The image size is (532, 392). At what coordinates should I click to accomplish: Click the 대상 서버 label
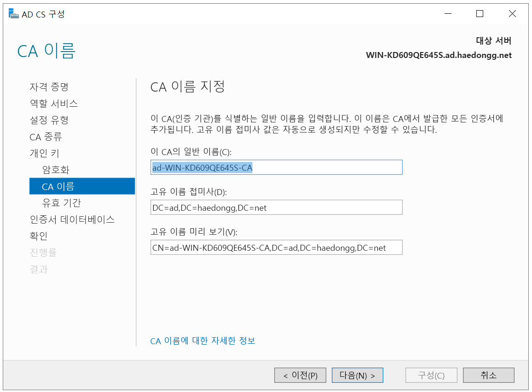click(494, 40)
